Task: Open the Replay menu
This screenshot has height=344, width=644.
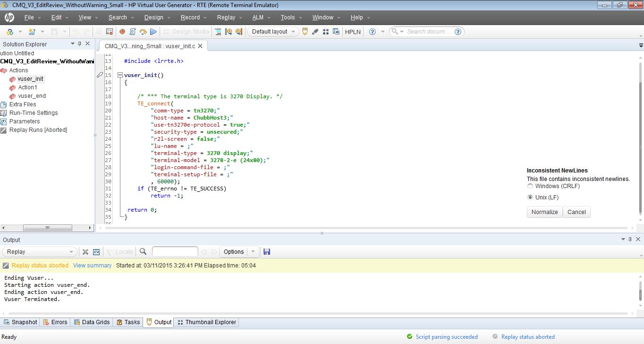Action: pos(226,17)
